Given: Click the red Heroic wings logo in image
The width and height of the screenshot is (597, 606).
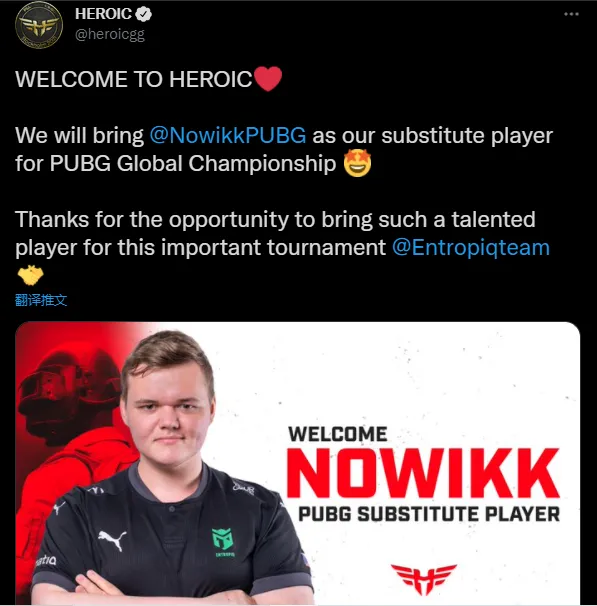Looking at the screenshot, I should point(424,578).
